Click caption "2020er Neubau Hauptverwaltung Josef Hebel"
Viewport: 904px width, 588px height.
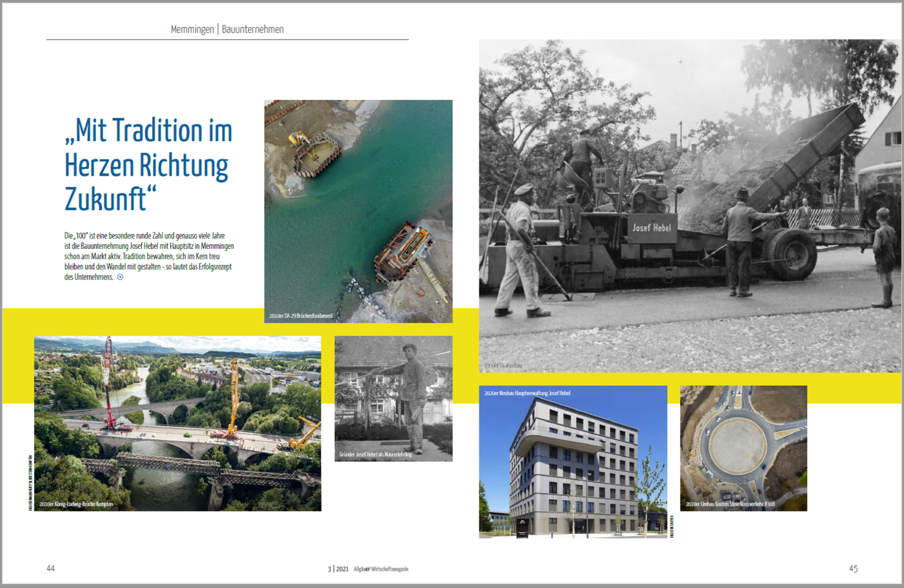[x=527, y=393]
